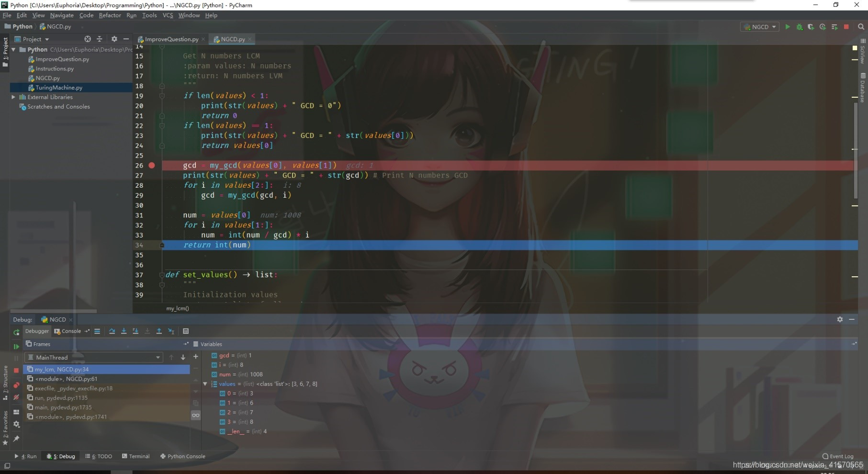Screen dimensions: 868x474
Task: Resume program in debugger
Action: 16,346
